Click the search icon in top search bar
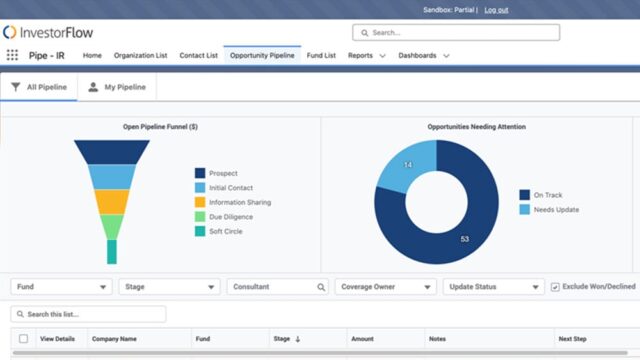 [364, 33]
